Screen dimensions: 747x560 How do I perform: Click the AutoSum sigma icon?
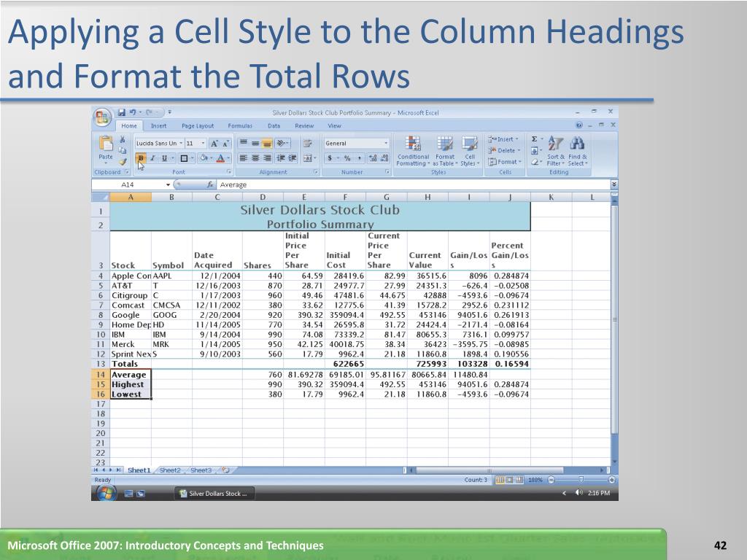pyautogui.click(x=535, y=139)
